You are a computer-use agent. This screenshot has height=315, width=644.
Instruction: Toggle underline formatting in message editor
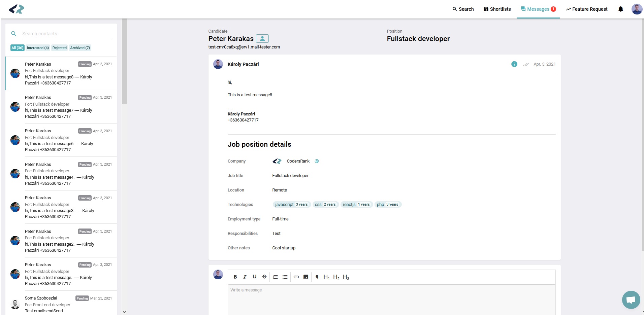coord(255,277)
